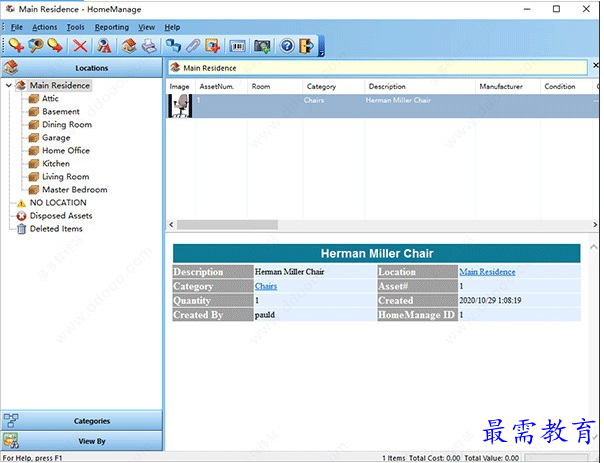Open the Tools menu
The image size is (604, 463).
pyautogui.click(x=75, y=27)
